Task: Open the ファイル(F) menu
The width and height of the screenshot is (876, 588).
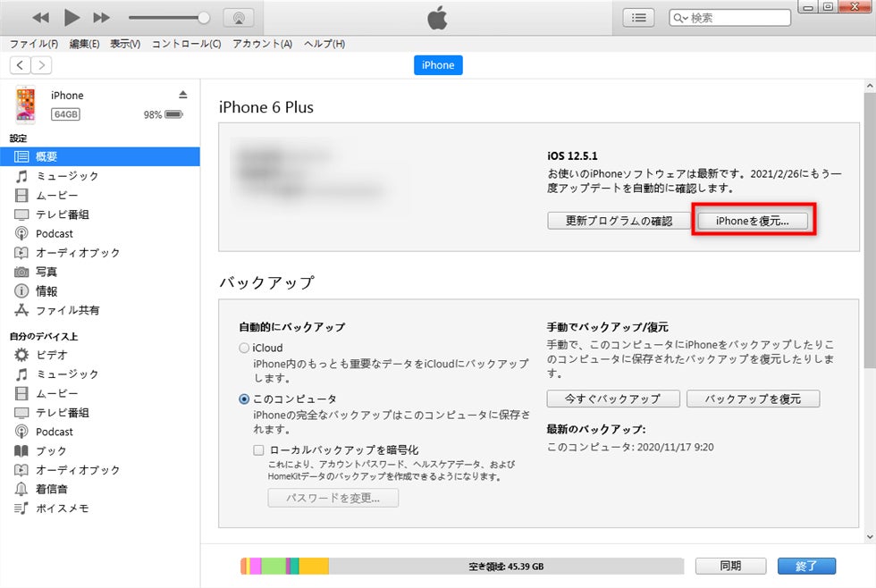Action: pos(34,44)
